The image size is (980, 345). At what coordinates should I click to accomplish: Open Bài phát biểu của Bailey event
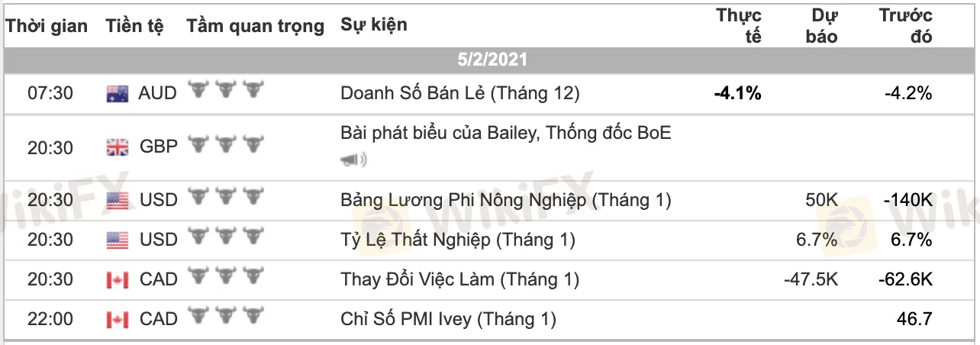point(506,133)
